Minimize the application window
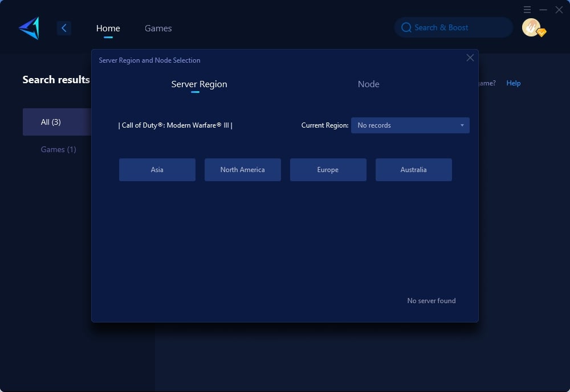Viewport: 570px width, 392px height. (x=543, y=10)
